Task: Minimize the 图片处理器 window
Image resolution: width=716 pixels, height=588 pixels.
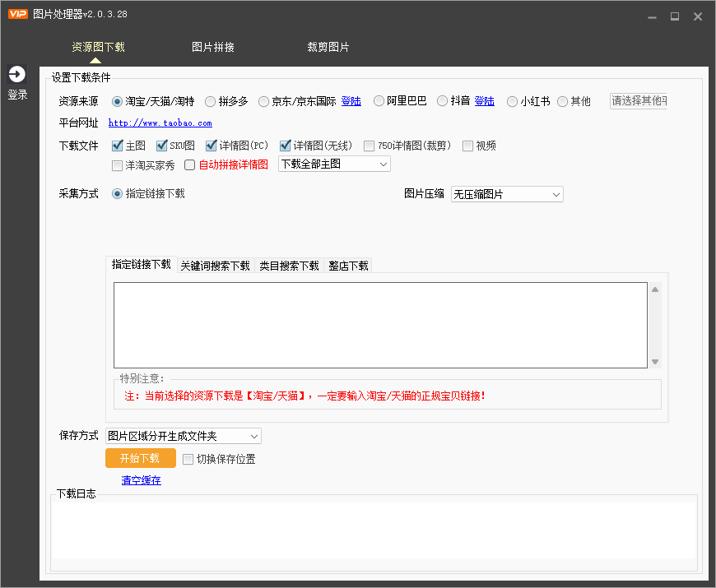Action: click(652, 17)
